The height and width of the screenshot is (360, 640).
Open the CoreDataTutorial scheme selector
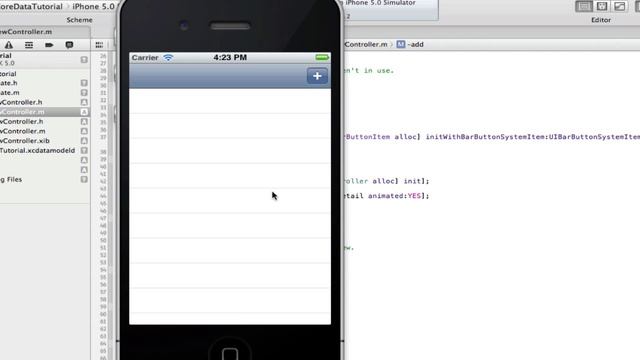(x=31, y=7)
